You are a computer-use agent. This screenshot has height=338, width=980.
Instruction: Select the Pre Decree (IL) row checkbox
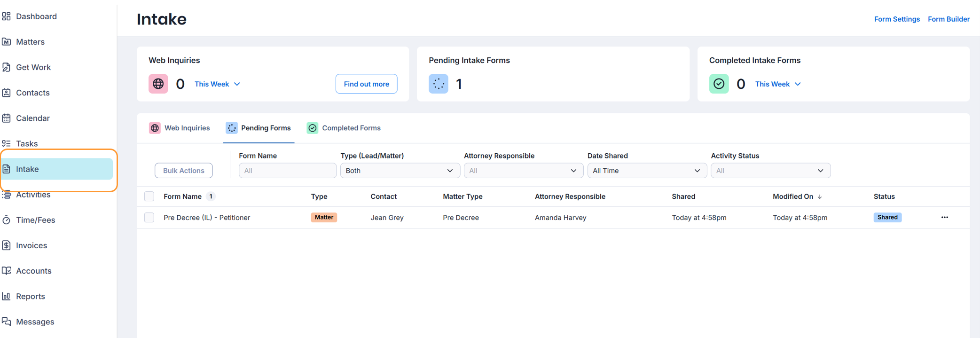coord(149,218)
